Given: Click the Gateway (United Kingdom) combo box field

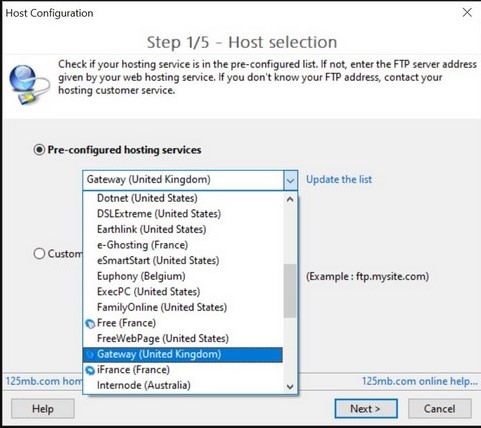Looking at the screenshot, I should point(190,180).
